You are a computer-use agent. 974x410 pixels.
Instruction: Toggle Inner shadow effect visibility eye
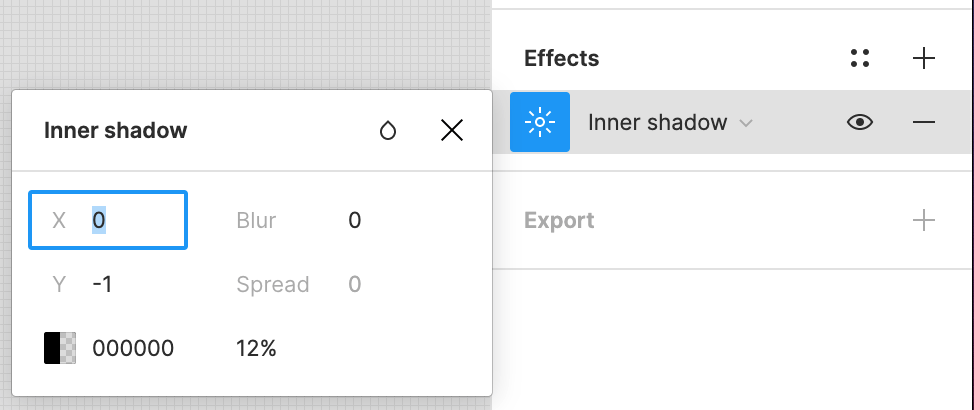point(859,122)
